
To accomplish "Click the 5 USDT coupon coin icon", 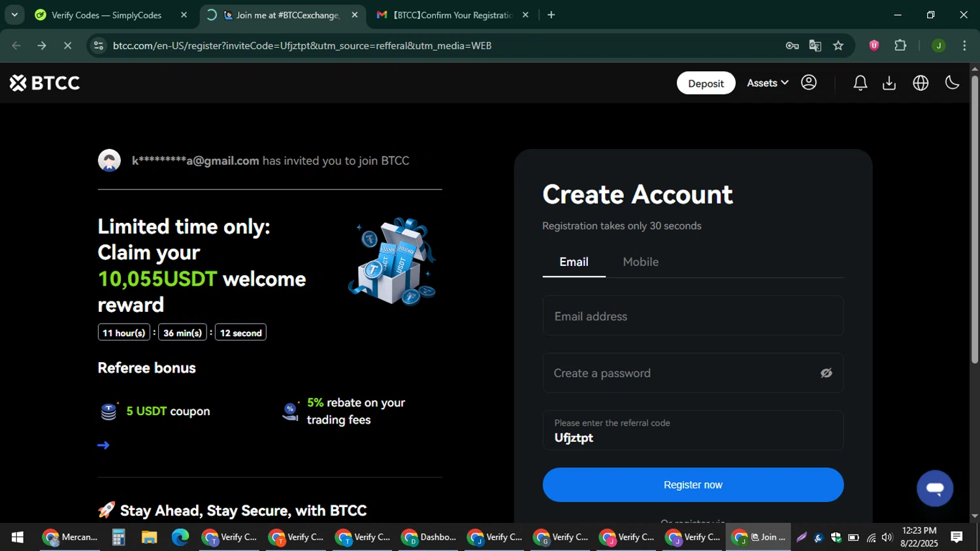I will [109, 411].
